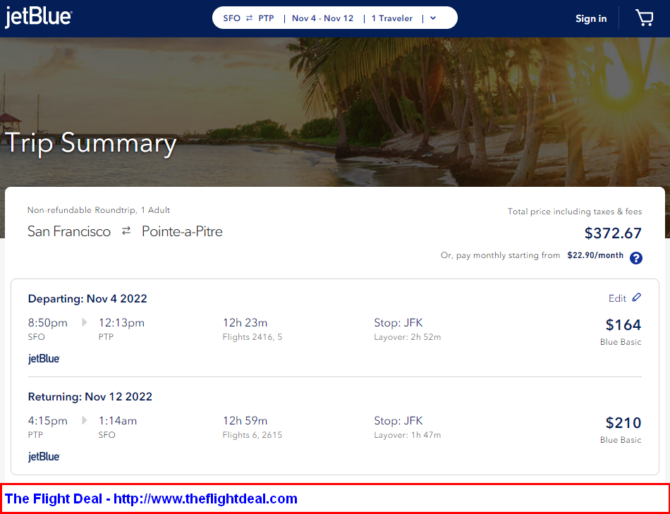Click the monthly payment help question mark
Viewport: 670px width, 514px height.
pos(636,258)
